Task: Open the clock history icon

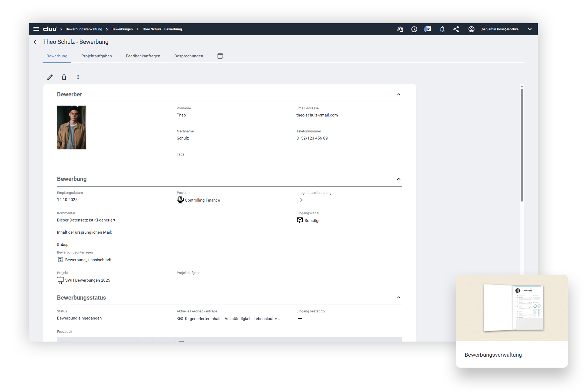Action: click(414, 29)
